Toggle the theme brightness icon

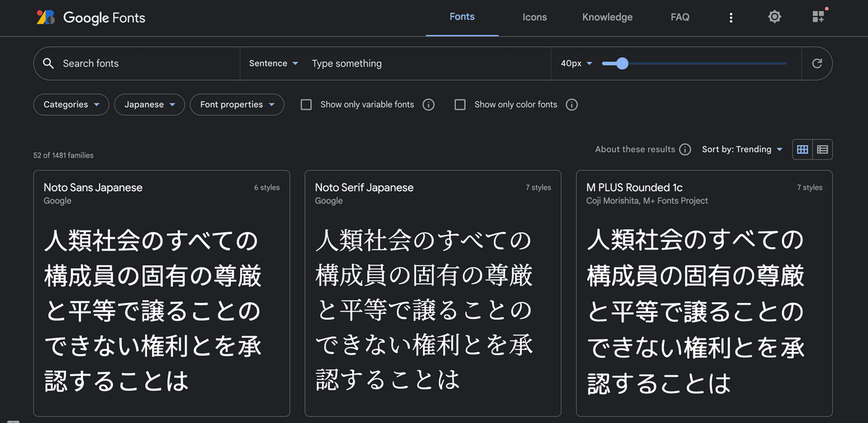pos(775,17)
